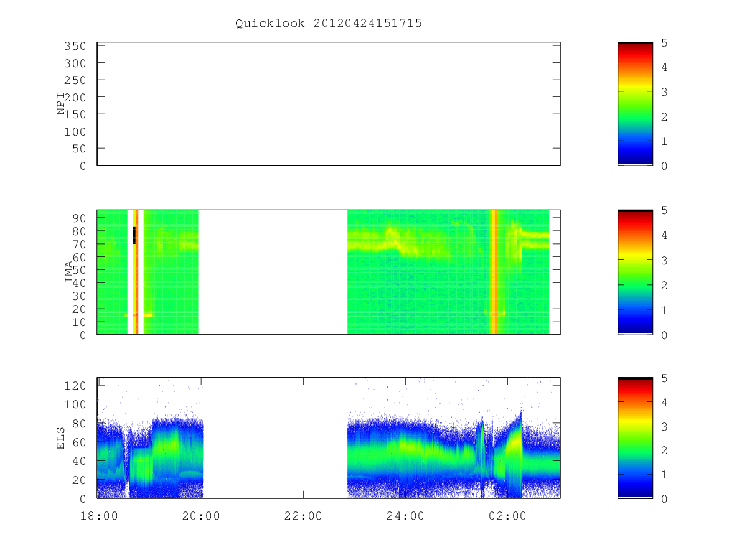Click the NPI panel color scale bar
The height and width of the screenshot is (560, 747).
pos(635,104)
